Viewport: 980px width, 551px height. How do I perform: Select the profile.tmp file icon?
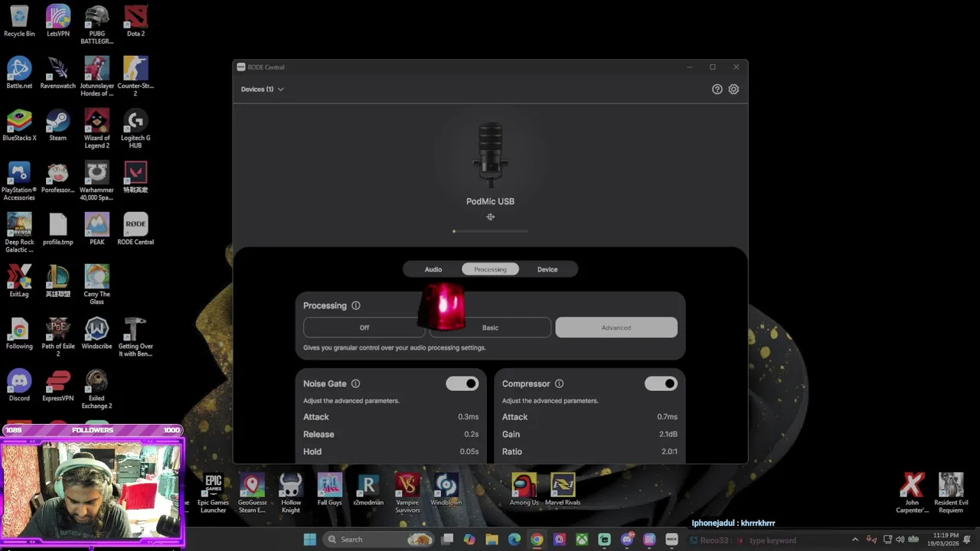tap(58, 230)
